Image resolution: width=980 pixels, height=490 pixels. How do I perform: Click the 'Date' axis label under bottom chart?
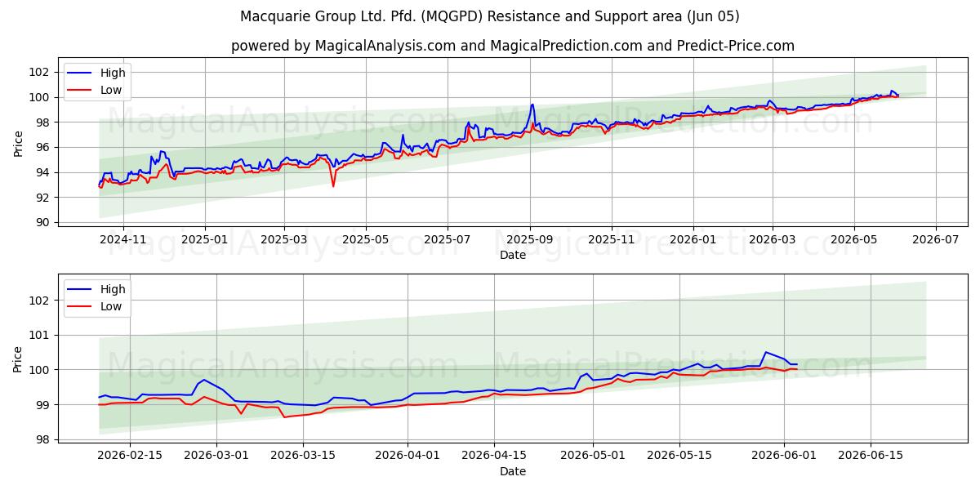coord(513,471)
